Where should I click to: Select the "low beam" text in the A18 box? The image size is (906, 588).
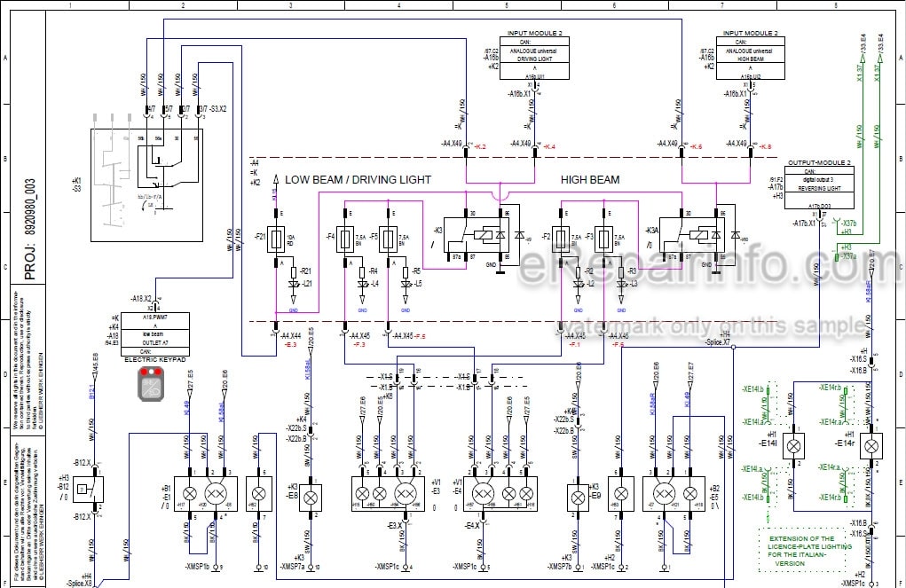pyautogui.click(x=154, y=333)
